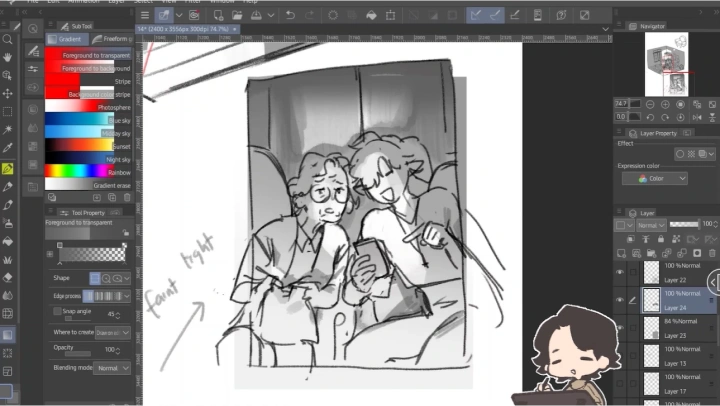
Task: Delete sub tool trash icon
Action: [x=127, y=197]
